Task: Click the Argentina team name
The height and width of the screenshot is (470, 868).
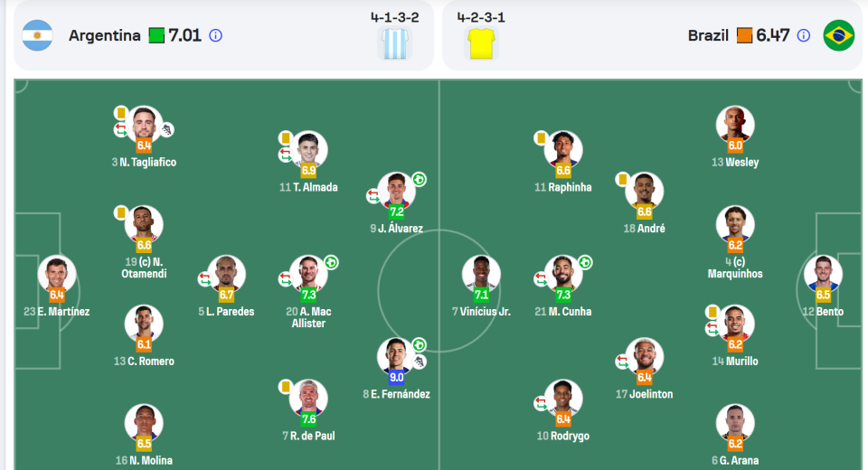Action: pyautogui.click(x=105, y=35)
